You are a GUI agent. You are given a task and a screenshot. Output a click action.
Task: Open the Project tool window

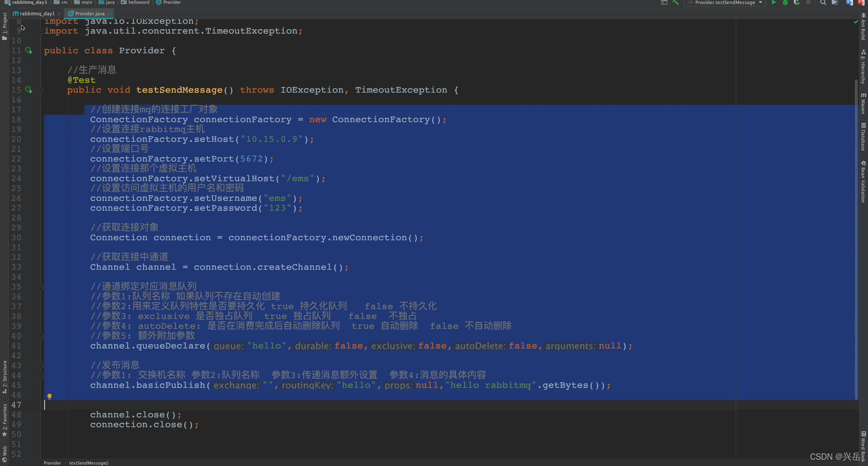pyautogui.click(x=5, y=26)
